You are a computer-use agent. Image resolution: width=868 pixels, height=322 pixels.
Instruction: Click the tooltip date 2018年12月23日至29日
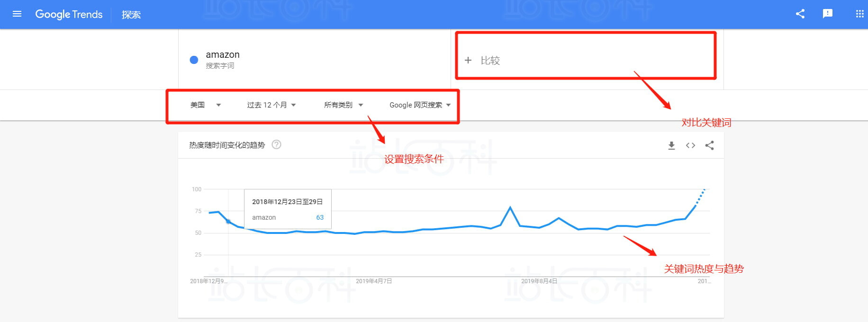287,202
